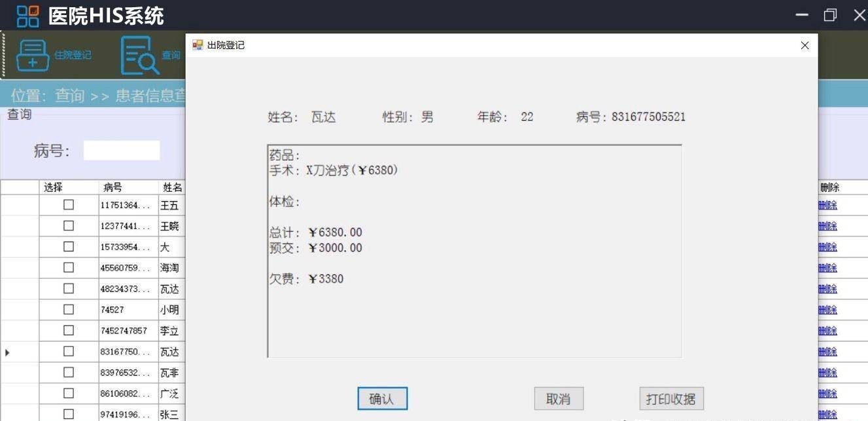Select cell 11751364... in table
The width and height of the screenshot is (868, 421).
click(128, 206)
